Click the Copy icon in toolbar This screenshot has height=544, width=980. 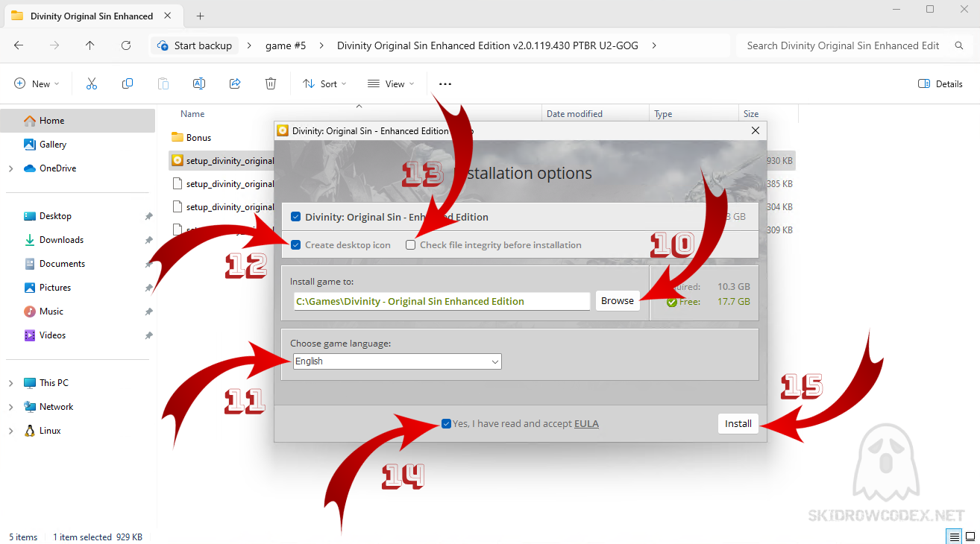(128, 84)
